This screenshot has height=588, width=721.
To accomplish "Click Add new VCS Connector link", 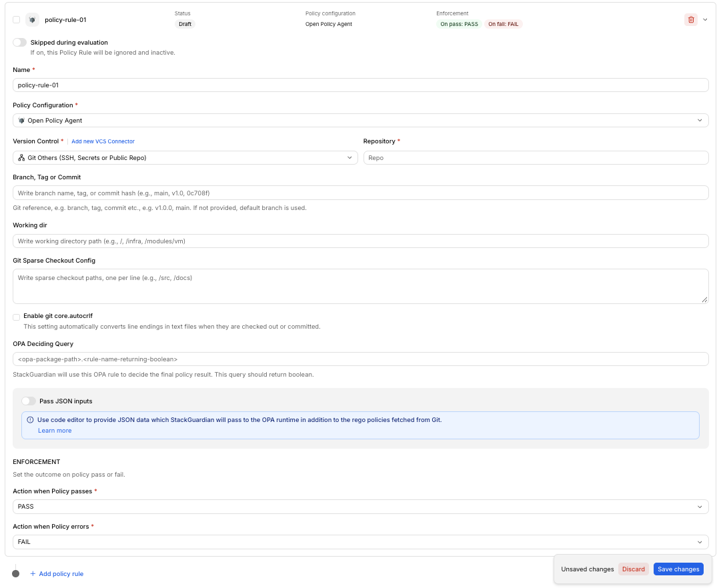I will tap(103, 141).
